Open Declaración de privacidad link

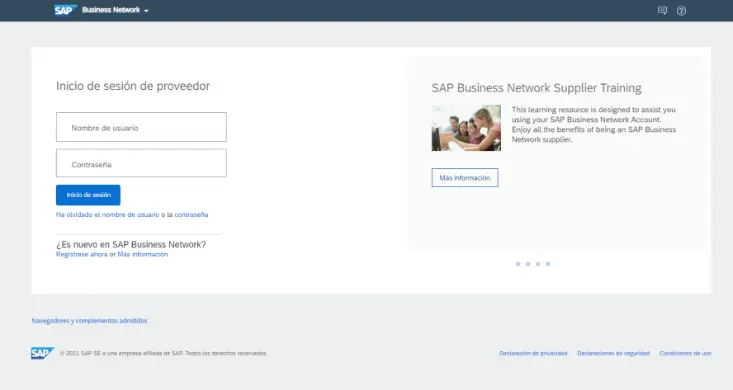[x=533, y=354]
